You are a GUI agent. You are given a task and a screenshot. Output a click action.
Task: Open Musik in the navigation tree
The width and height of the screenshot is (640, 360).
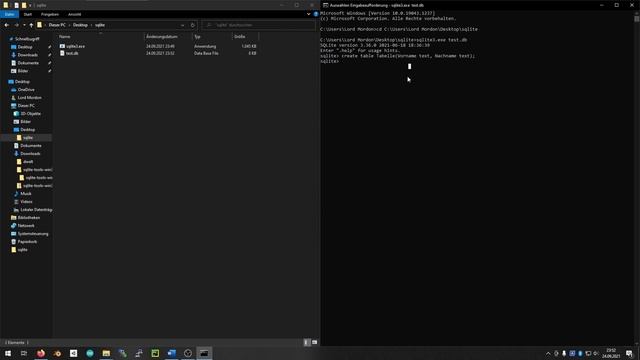pyautogui.click(x=26, y=193)
